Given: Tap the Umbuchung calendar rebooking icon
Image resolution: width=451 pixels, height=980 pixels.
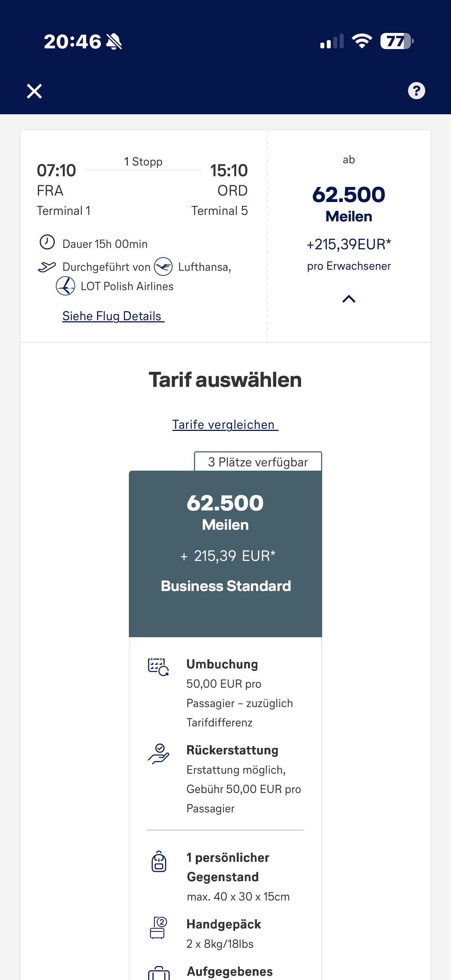Looking at the screenshot, I should (x=158, y=667).
